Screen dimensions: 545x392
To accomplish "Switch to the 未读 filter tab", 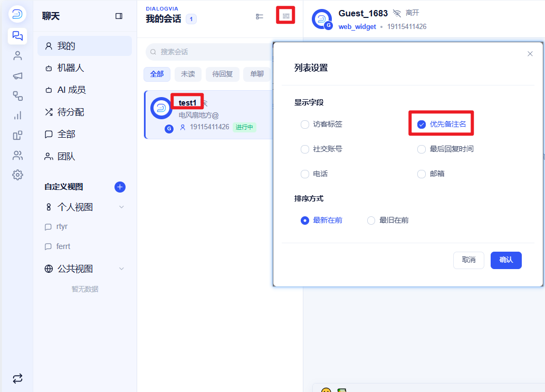I will 188,74.
